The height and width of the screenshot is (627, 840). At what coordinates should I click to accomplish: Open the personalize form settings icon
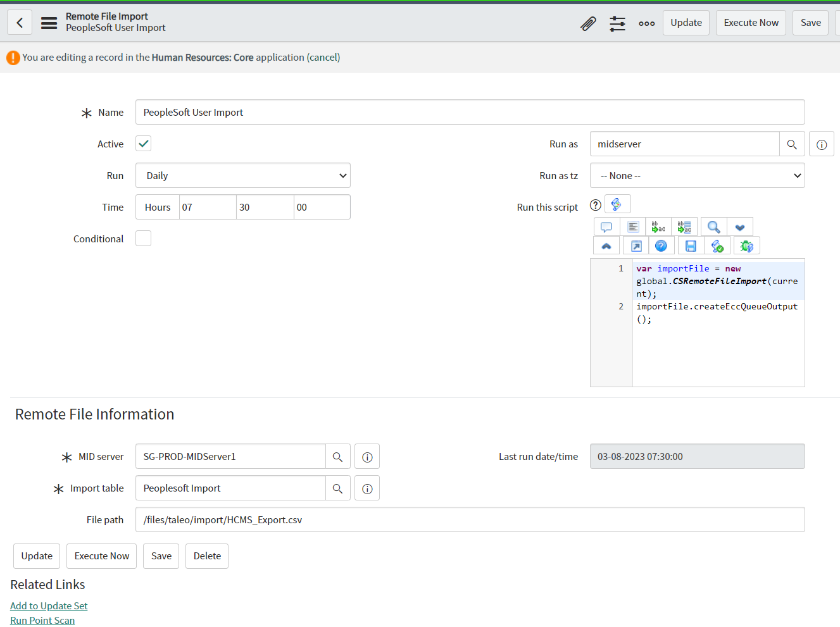click(617, 23)
